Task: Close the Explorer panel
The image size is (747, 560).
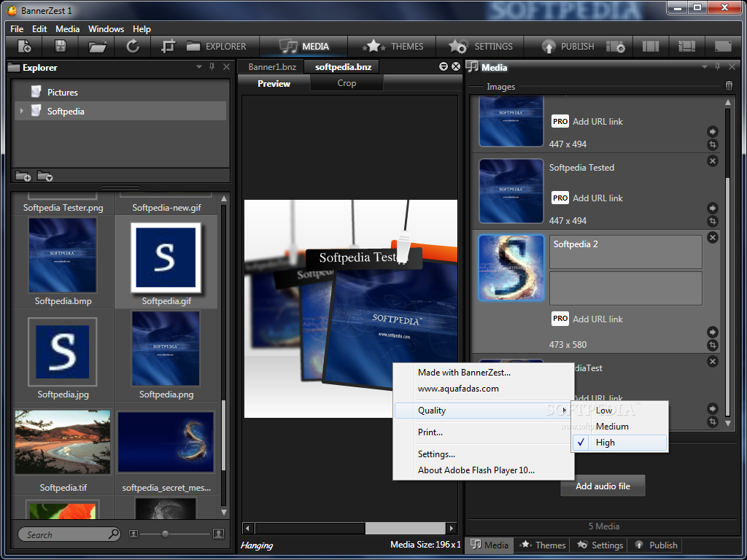Action: (226, 67)
